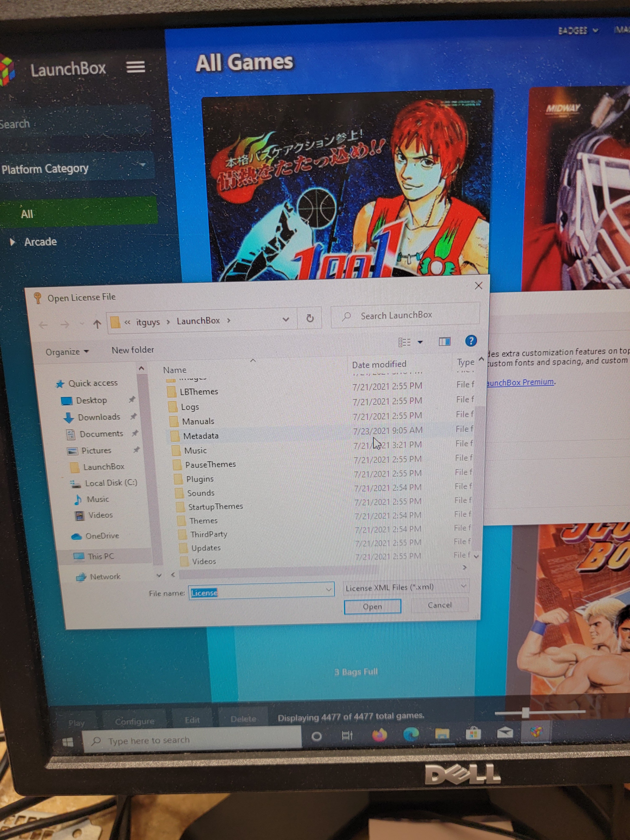Viewport: 630px width, 840px height.
Task: Click the File name input field
Action: tap(261, 591)
